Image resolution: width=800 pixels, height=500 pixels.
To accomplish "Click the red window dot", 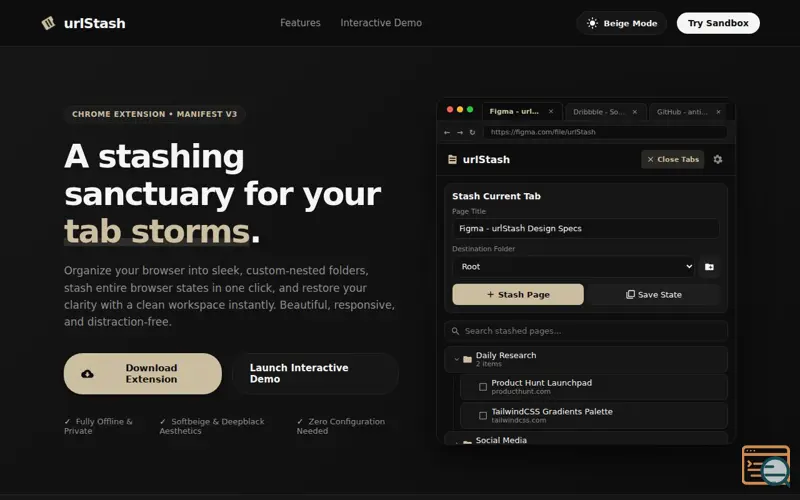I will [449, 110].
